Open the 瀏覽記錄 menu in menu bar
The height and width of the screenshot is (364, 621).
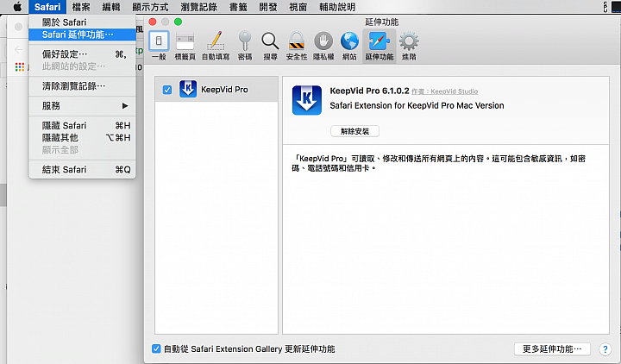point(199,7)
